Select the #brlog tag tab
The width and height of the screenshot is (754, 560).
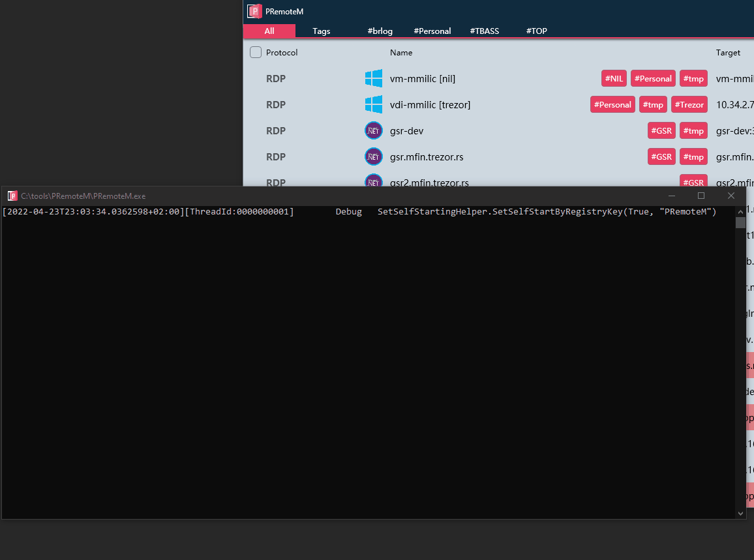click(380, 31)
